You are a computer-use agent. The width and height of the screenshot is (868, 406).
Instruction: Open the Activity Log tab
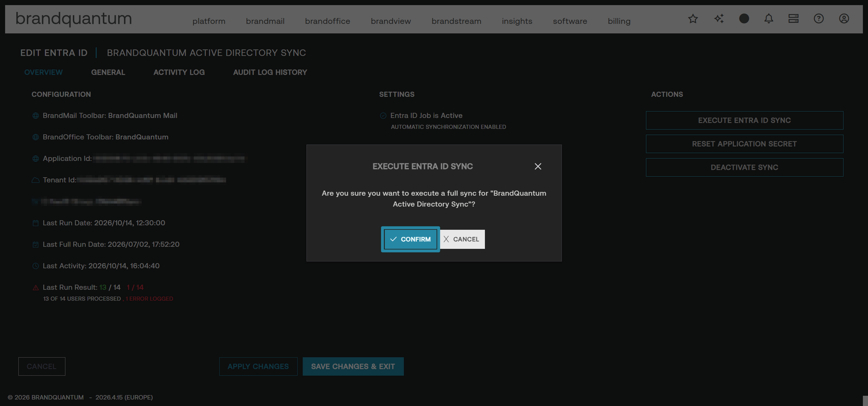click(179, 72)
